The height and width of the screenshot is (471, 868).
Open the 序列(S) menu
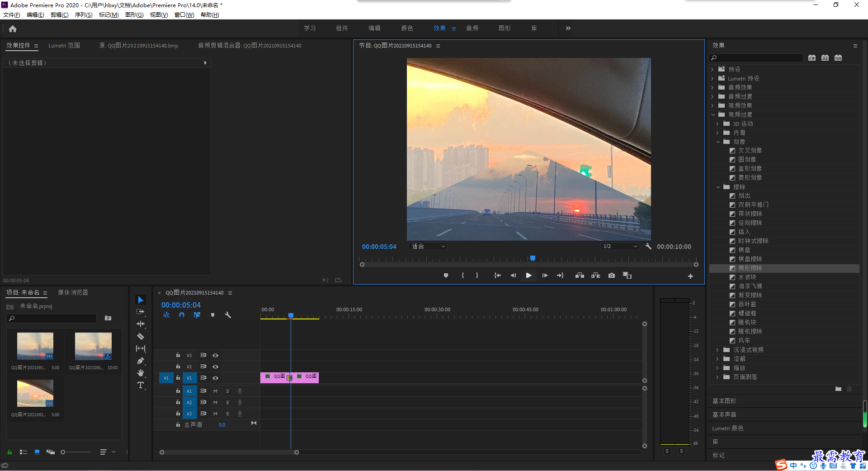(x=84, y=15)
